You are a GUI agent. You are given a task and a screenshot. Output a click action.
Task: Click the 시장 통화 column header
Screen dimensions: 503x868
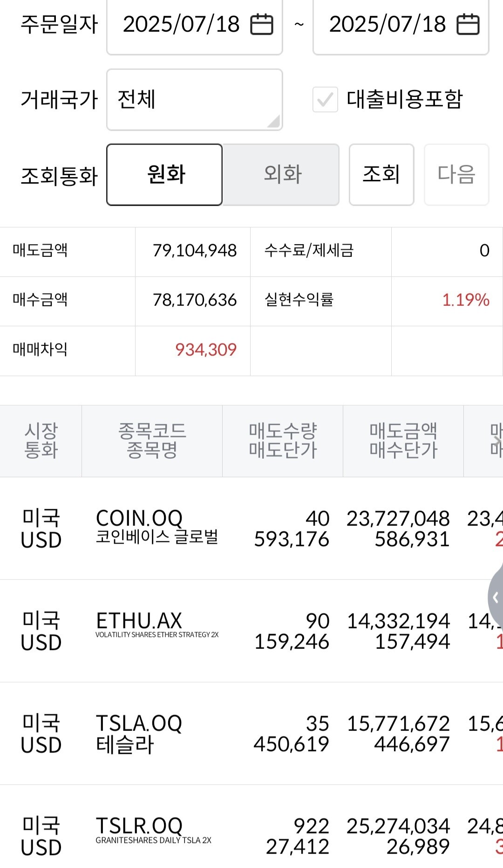coord(41,441)
